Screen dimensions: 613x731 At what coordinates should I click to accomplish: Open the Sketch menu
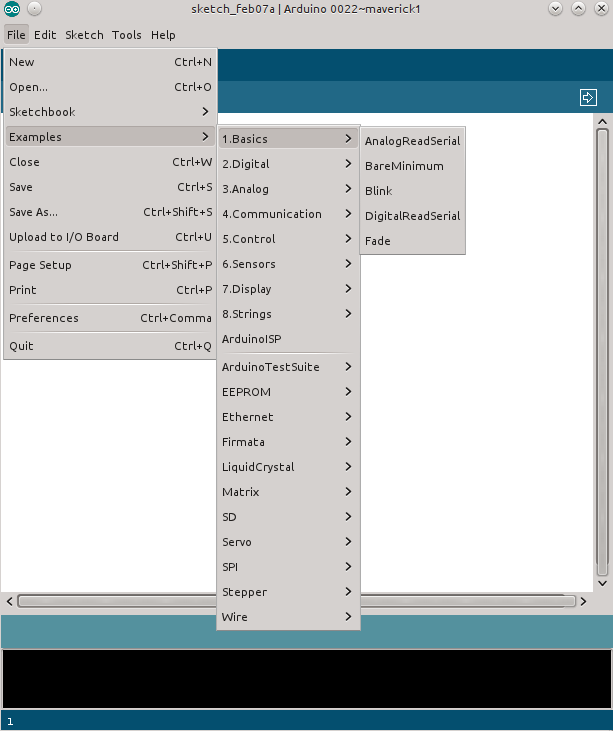click(84, 35)
